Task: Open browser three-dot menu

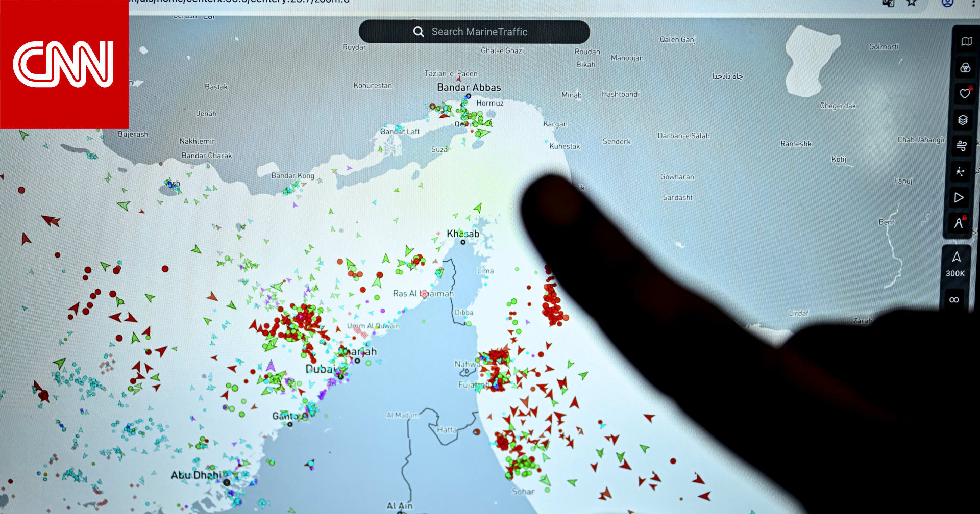Action: (x=973, y=3)
